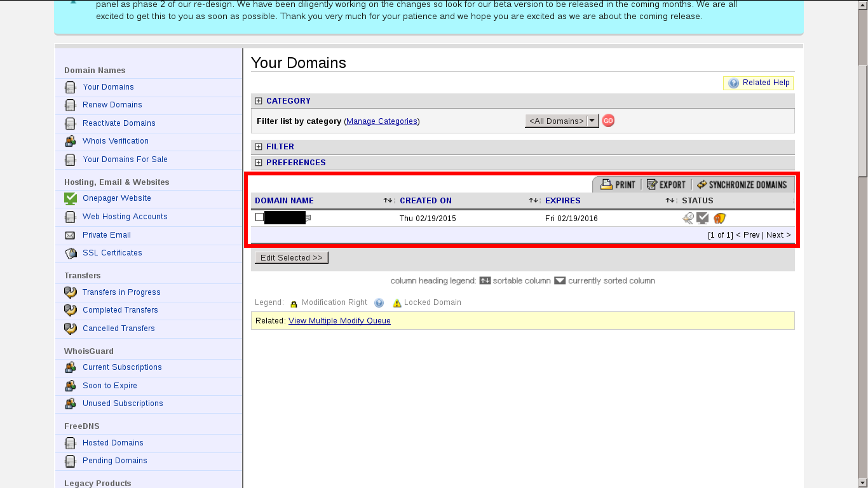The width and height of the screenshot is (868, 488).
Task: Click the key status icon in domain row
Action: pyautogui.click(x=688, y=218)
